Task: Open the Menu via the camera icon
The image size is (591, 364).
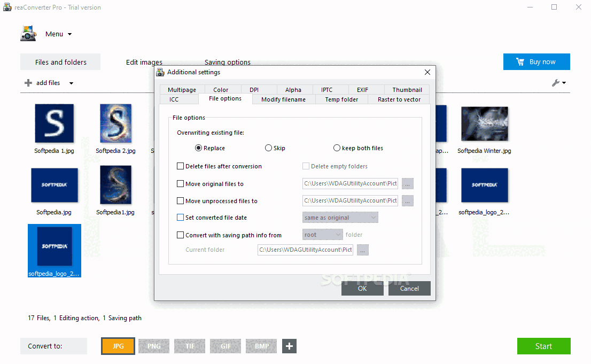Action: [28, 33]
